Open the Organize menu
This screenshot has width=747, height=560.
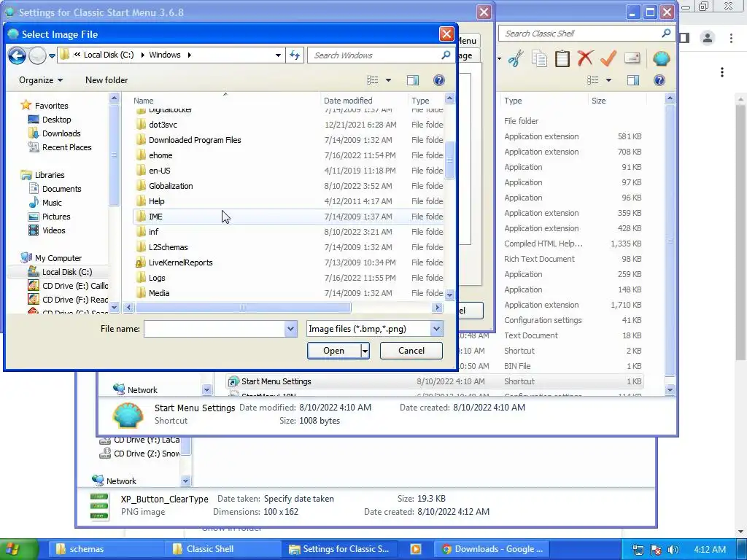[x=41, y=80]
